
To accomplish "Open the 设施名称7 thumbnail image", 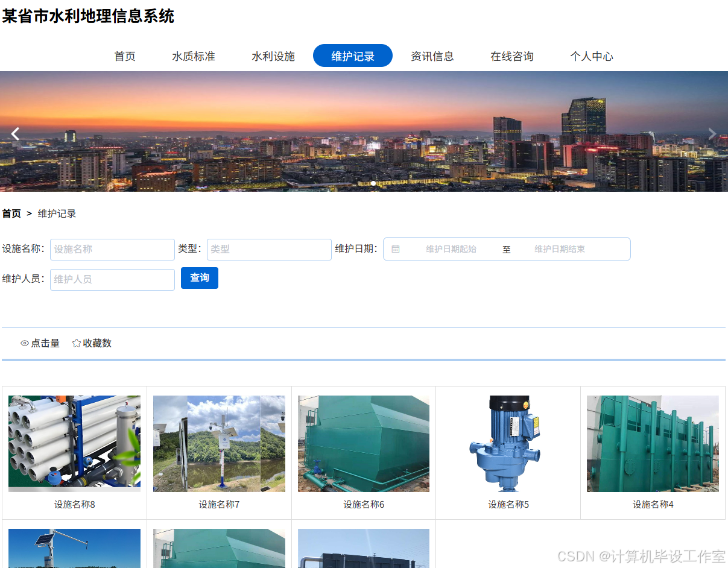I will pos(219,444).
